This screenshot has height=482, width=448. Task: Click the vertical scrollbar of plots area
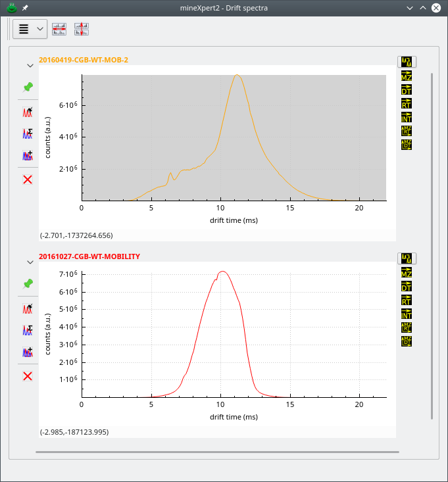[x=432, y=245]
